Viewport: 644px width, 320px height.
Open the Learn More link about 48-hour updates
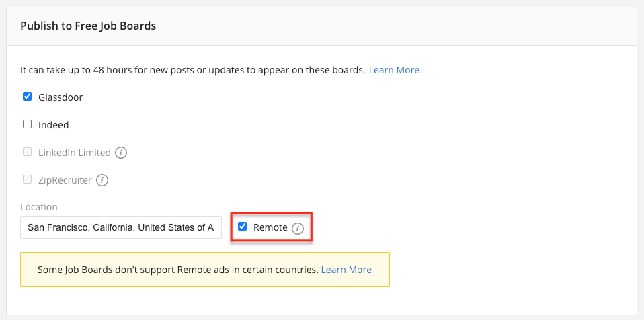395,70
